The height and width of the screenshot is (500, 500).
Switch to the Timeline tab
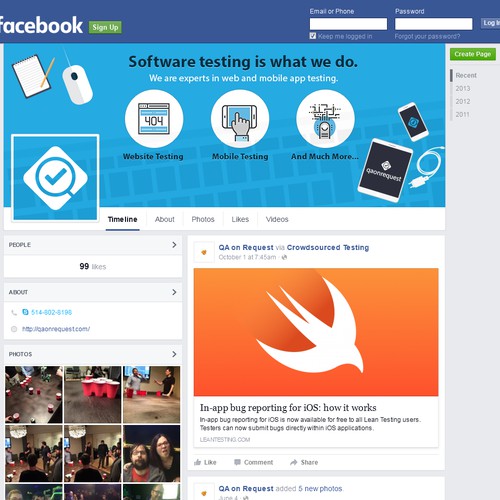click(x=122, y=219)
